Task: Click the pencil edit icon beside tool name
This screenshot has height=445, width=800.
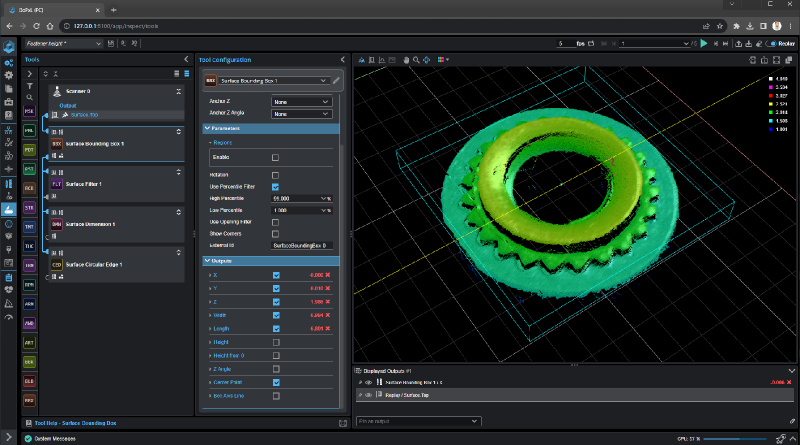Action: click(x=337, y=79)
